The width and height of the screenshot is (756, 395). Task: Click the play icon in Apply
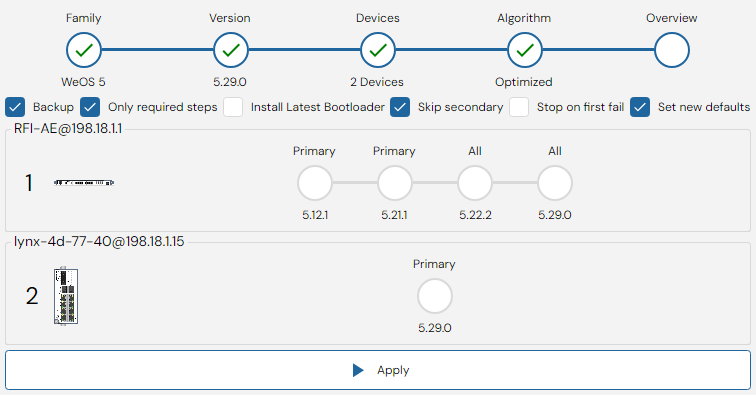[x=358, y=370]
